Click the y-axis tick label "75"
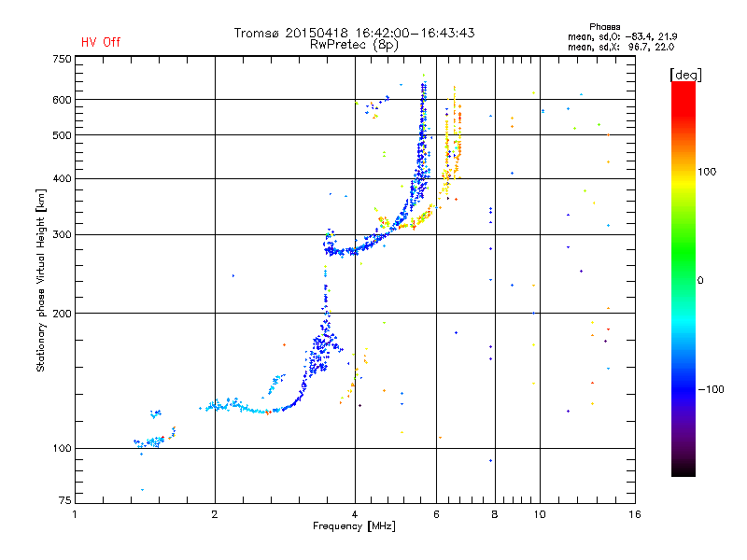The image size is (747, 560). [64, 500]
